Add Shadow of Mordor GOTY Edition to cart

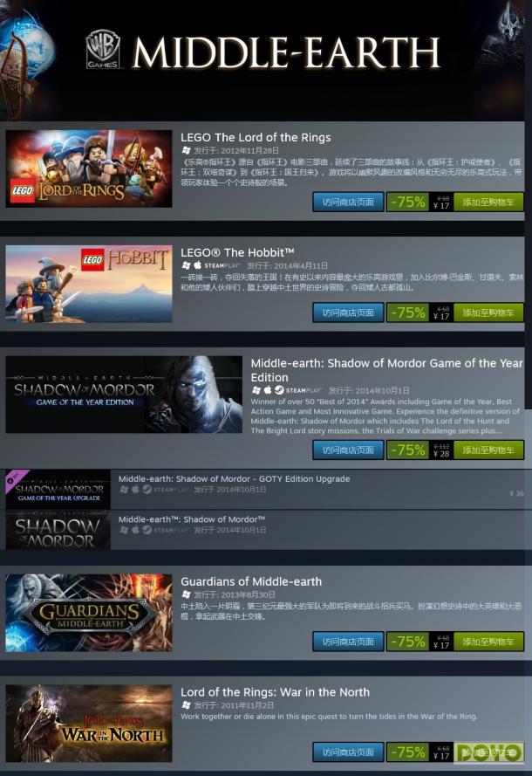tap(488, 450)
